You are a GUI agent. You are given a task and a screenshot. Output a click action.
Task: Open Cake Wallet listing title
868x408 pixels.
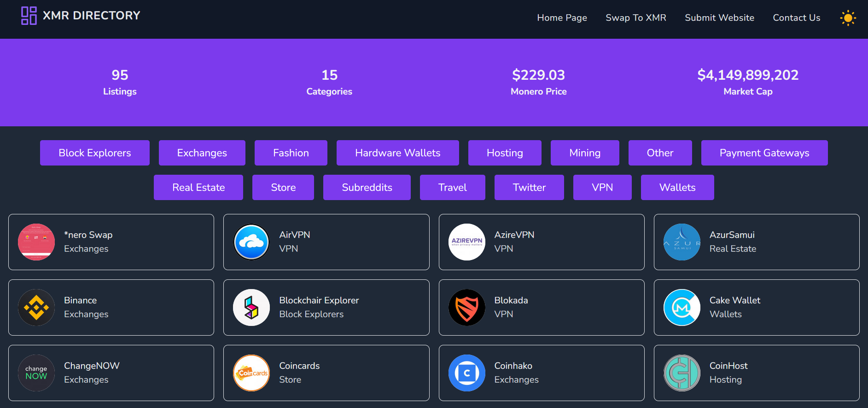coord(735,300)
